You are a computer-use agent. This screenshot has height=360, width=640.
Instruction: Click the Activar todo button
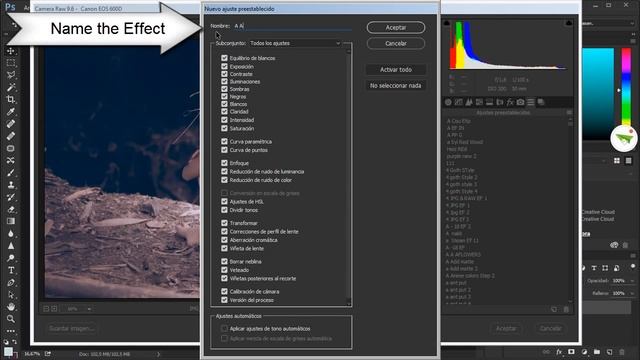click(396, 69)
